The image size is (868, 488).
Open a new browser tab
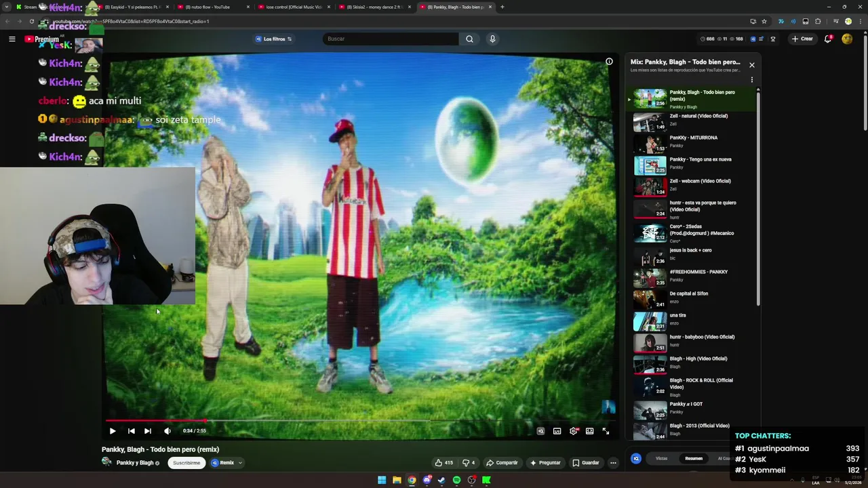(x=502, y=7)
